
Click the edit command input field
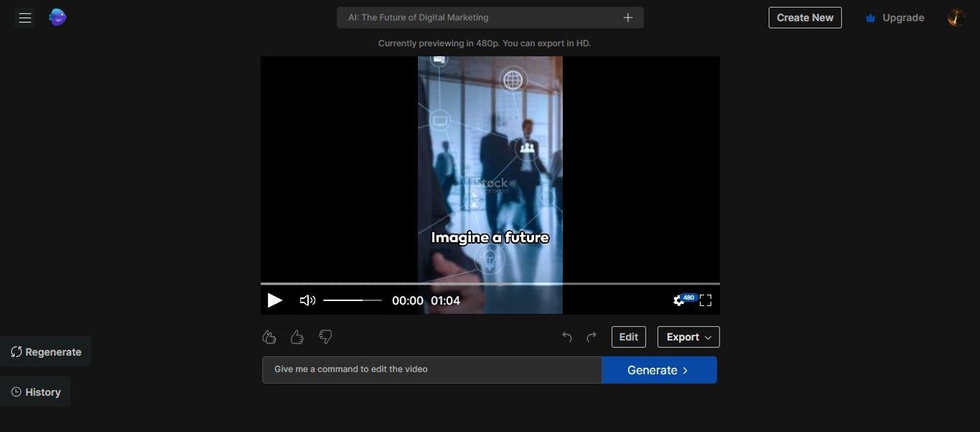click(431, 370)
